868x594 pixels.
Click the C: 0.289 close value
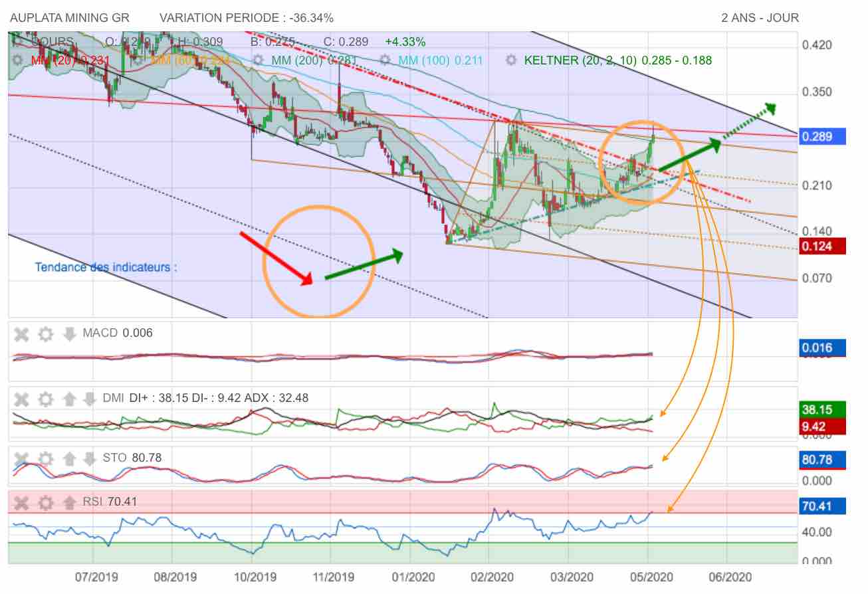pos(346,42)
